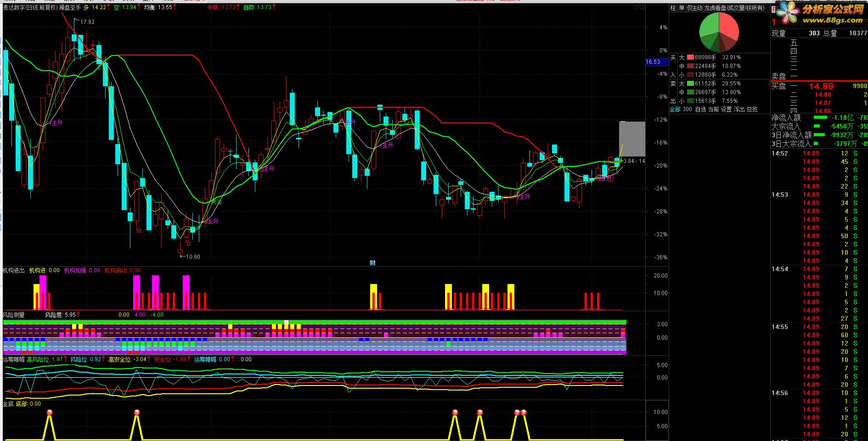Screen dimensions: 868x441
Task: Open the 总览 overview link
Action: [752, 109]
